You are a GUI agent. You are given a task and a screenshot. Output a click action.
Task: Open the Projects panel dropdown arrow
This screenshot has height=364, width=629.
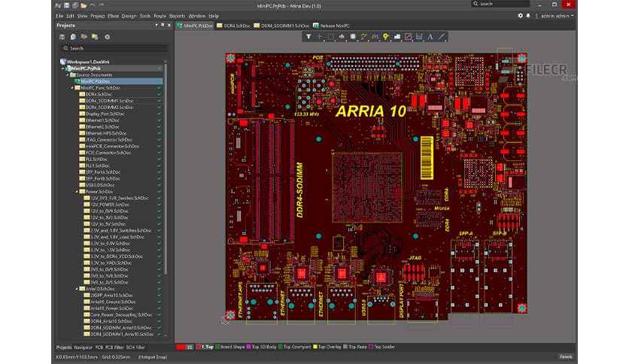pyautogui.click(x=156, y=26)
